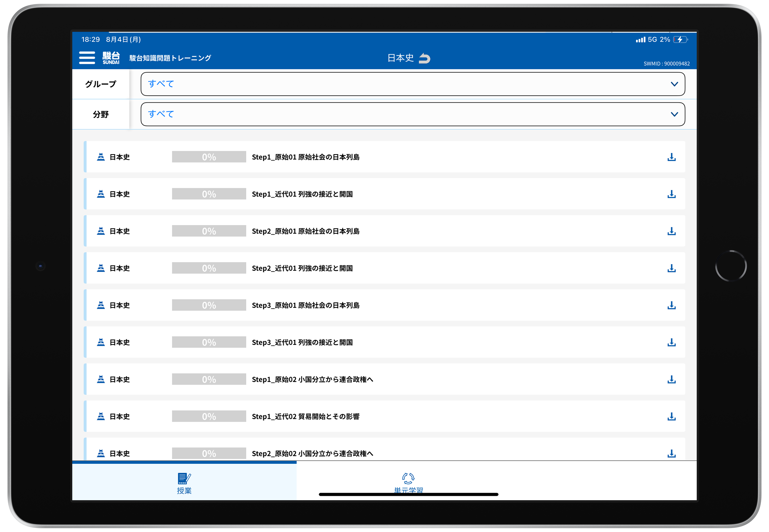Image resolution: width=769 pixels, height=532 pixels.
Task: Click the 日本史 header title
Action: (400, 58)
